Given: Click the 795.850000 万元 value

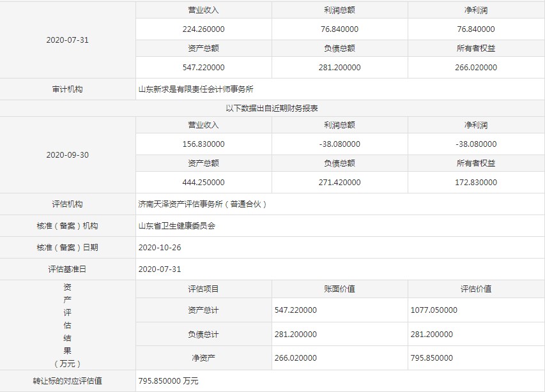Looking at the screenshot, I should pyautogui.click(x=168, y=381).
